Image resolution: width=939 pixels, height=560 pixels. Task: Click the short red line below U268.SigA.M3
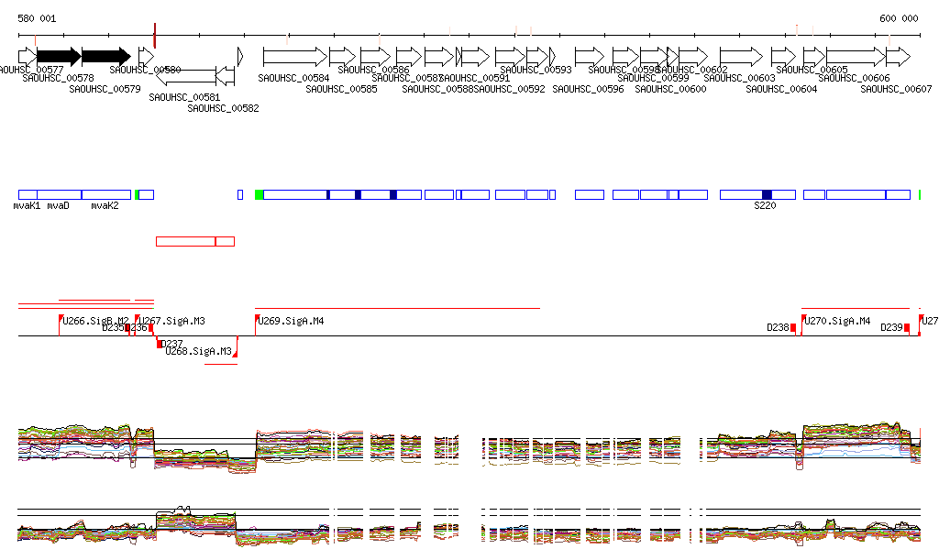221,364
